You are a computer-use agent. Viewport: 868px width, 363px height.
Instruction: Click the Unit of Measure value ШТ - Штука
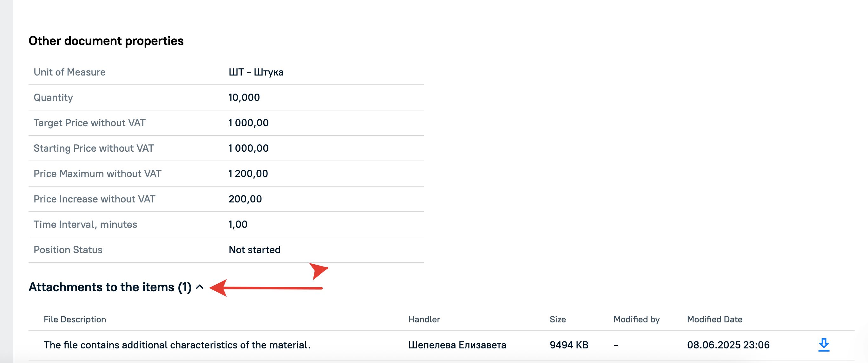coord(256,72)
